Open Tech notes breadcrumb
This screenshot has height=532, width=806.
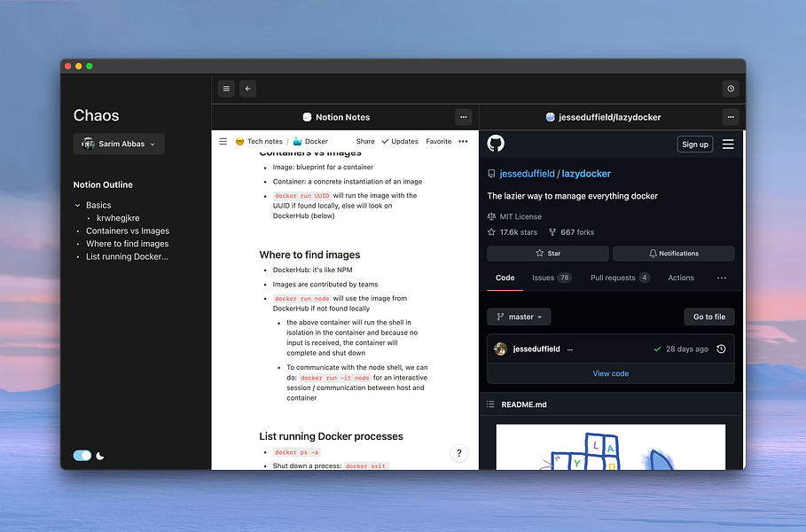click(265, 141)
